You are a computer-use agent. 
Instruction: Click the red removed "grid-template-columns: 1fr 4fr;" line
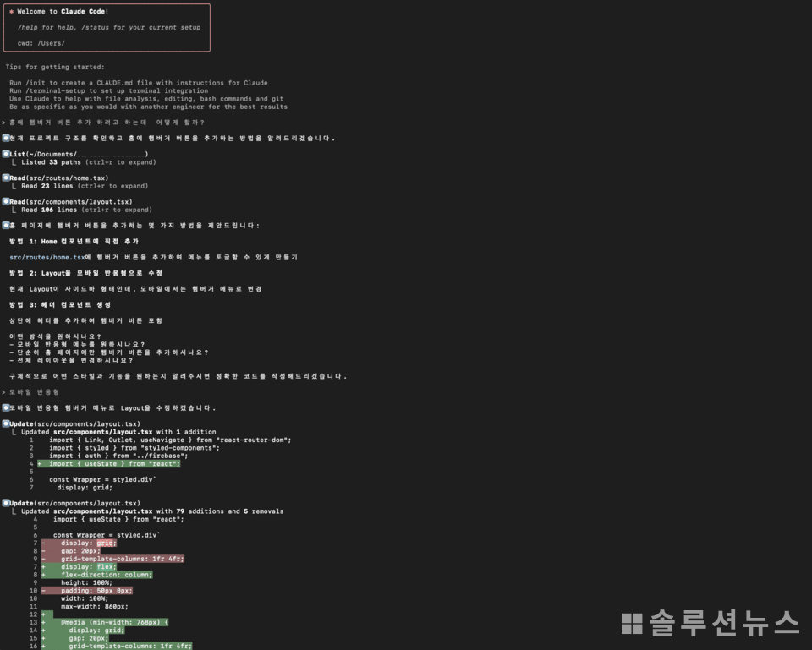point(112,559)
